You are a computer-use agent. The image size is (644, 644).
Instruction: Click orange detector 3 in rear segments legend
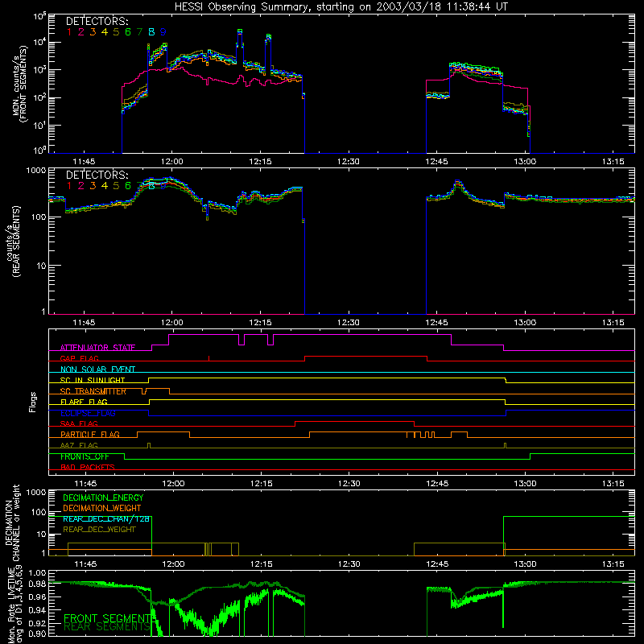click(x=93, y=186)
